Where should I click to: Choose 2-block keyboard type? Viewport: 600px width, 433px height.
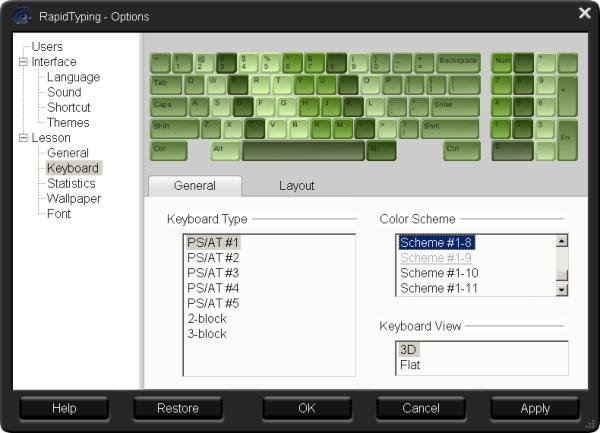click(207, 319)
